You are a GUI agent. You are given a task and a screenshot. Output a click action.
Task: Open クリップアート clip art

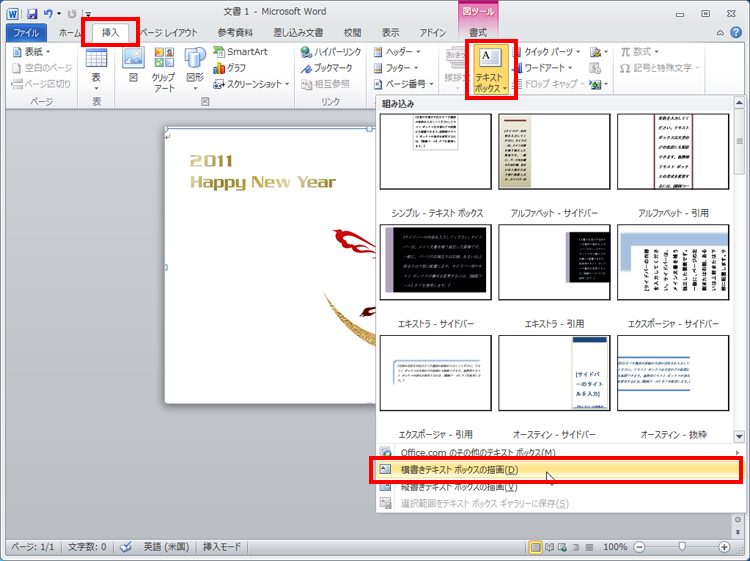(164, 70)
